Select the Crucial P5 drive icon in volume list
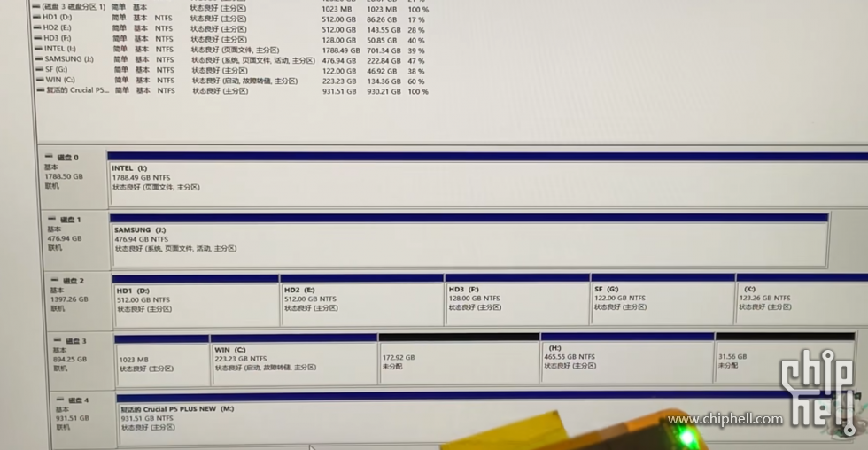868x450 pixels. [41, 90]
